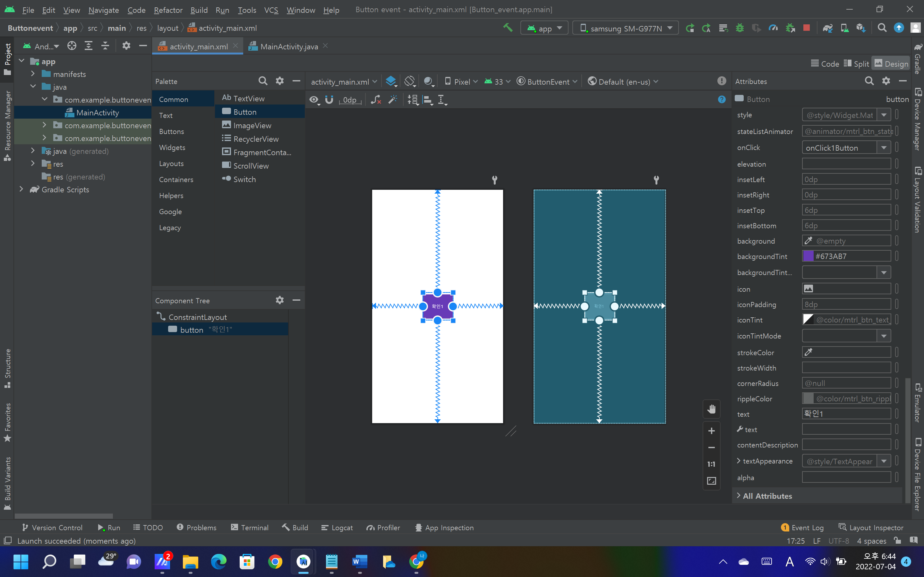
Task: Toggle the View Options eye icon
Action: coord(314,100)
